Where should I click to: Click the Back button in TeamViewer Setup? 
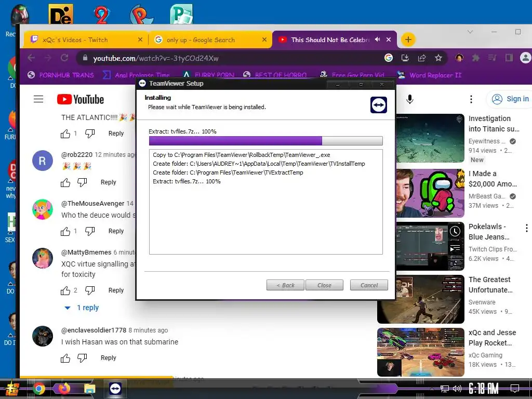[285, 285]
